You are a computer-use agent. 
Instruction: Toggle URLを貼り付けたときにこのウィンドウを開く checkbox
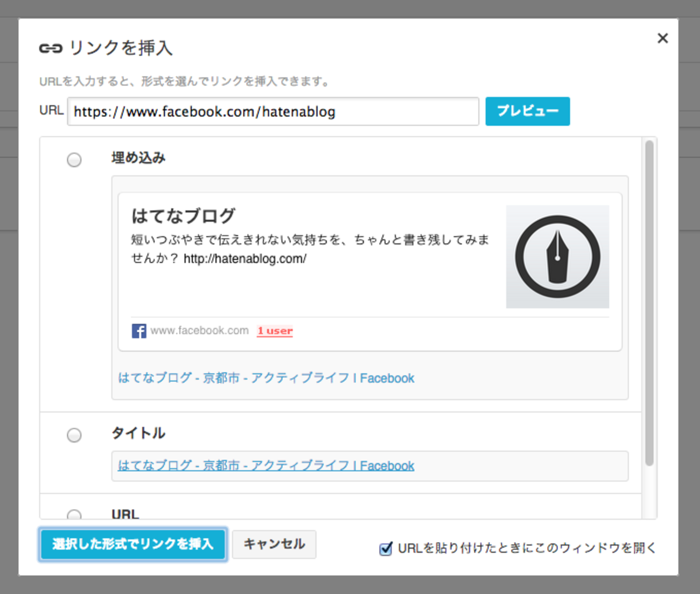[x=386, y=549]
